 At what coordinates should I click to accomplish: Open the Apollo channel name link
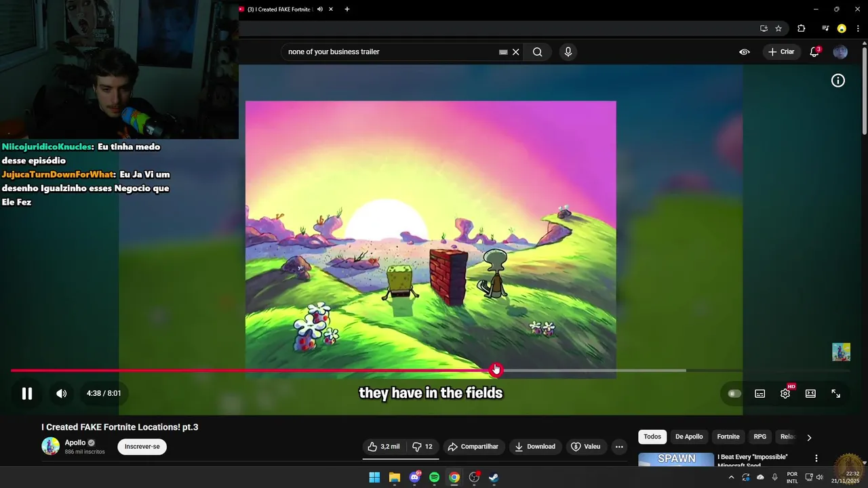[75, 443]
